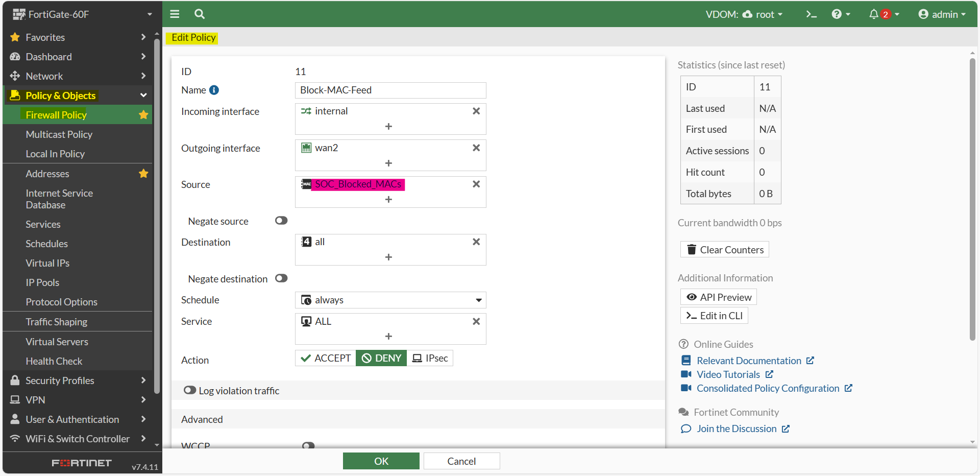
Task: Remove SOC_Blocked_MACs from Source
Action: (476, 184)
